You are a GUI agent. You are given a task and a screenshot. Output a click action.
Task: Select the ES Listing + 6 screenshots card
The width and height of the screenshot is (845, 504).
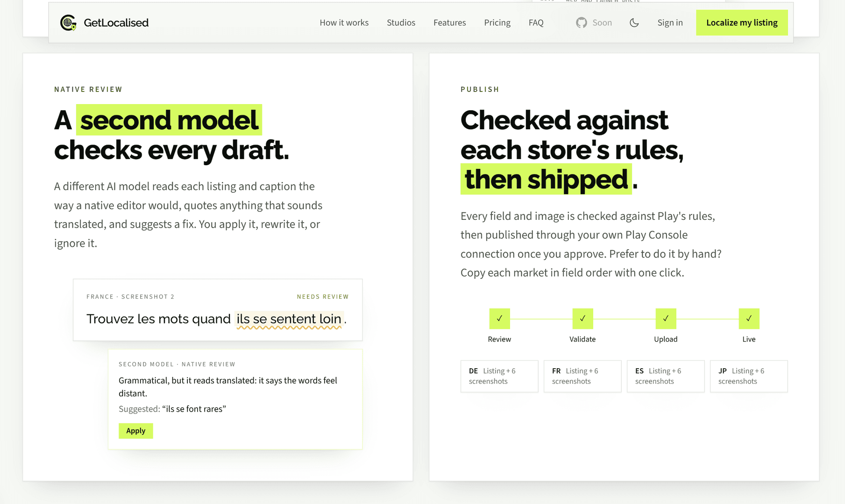[x=666, y=376]
